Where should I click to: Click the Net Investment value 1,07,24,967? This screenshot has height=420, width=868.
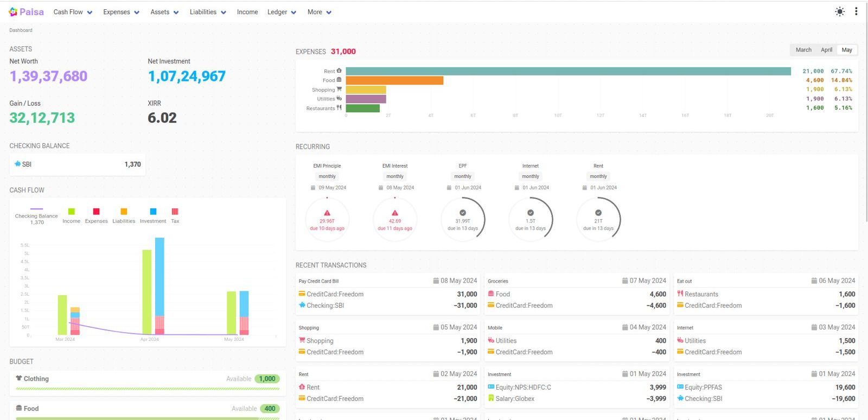pyautogui.click(x=187, y=76)
